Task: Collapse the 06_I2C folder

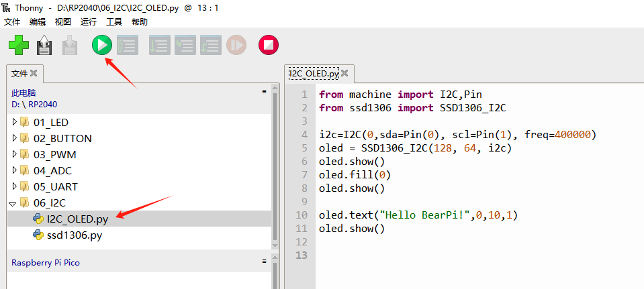Action: pos(13,203)
